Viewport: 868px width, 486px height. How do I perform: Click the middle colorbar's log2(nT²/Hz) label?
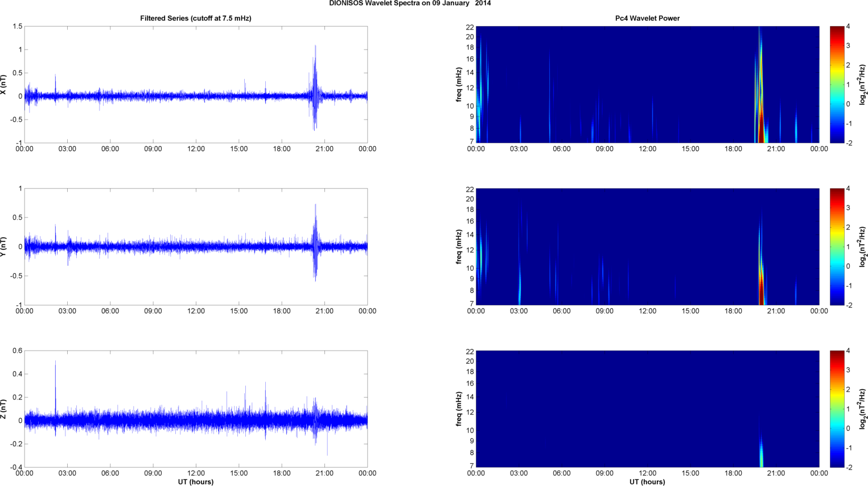pos(863,247)
